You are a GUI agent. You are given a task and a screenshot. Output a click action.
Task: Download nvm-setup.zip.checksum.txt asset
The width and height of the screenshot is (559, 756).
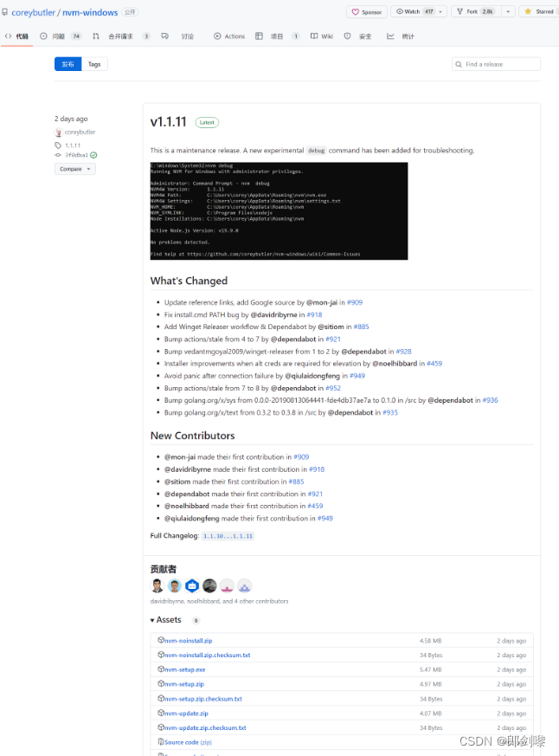tap(203, 699)
